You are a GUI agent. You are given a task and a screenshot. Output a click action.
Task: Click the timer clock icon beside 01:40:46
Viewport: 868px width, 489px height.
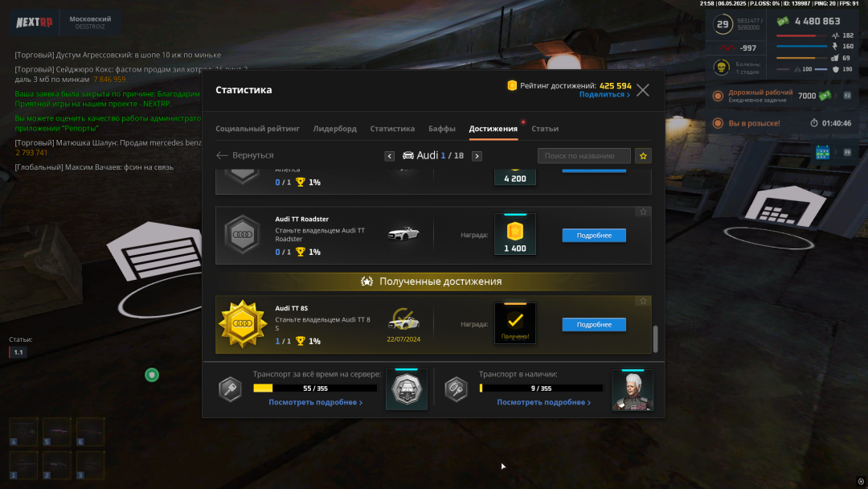coord(813,123)
